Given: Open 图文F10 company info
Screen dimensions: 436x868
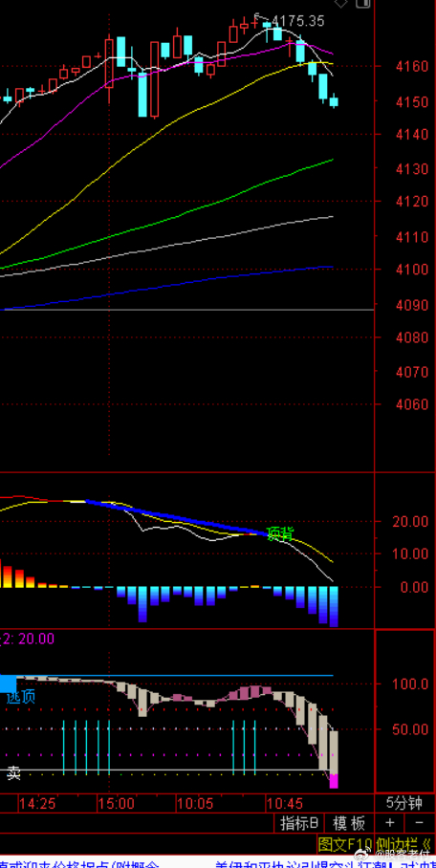Looking at the screenshot, I should click(346, 844).
